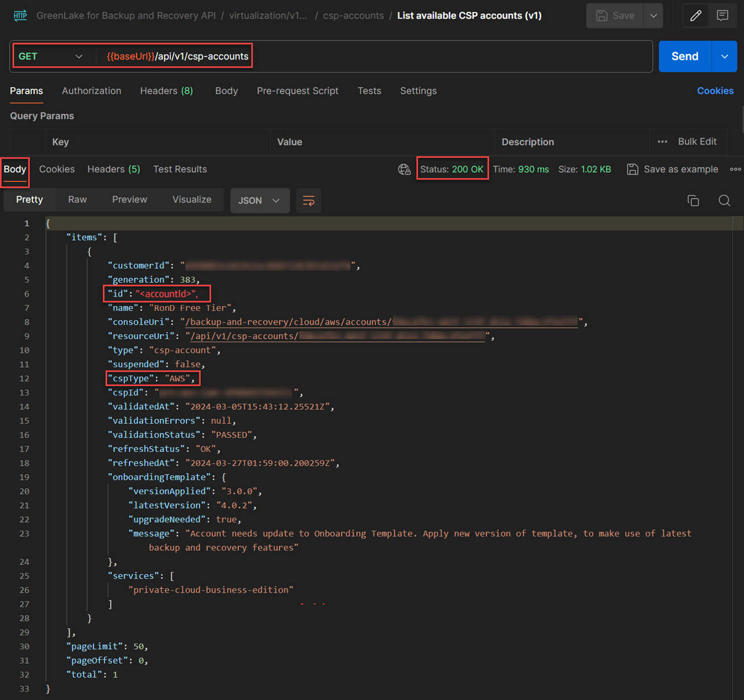Open the Settings tab
Image resolution: width=744 pixels, height=700 pixels.
[x=419, y=91]
